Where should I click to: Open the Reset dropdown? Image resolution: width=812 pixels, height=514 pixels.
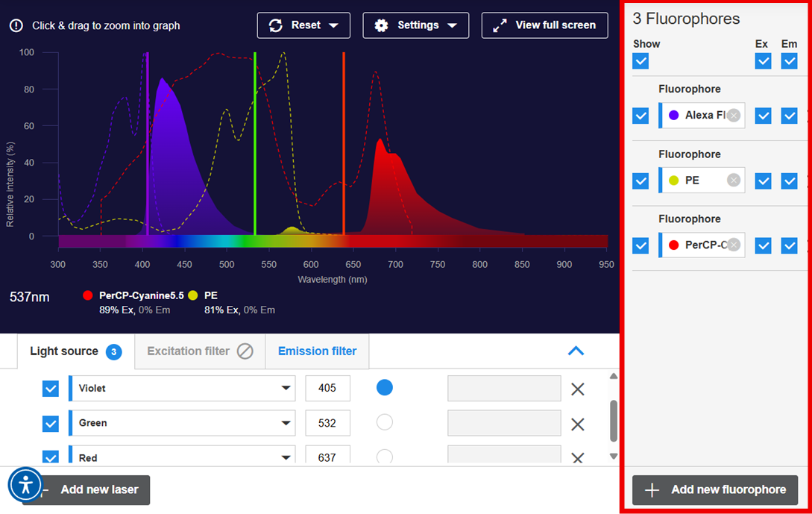pyautogui.click(x=303, y=25)
